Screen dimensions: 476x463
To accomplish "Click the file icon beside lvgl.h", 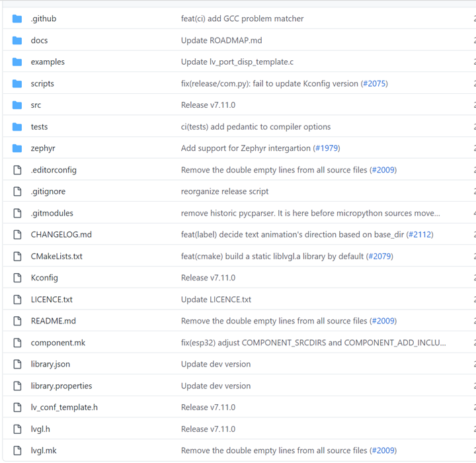I will [x=17, y=429].
